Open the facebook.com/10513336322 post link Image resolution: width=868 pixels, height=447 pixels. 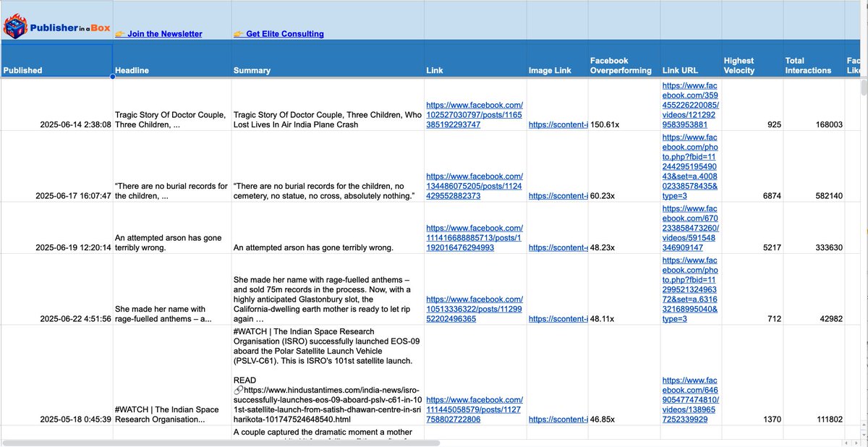(x=475, y=309)
